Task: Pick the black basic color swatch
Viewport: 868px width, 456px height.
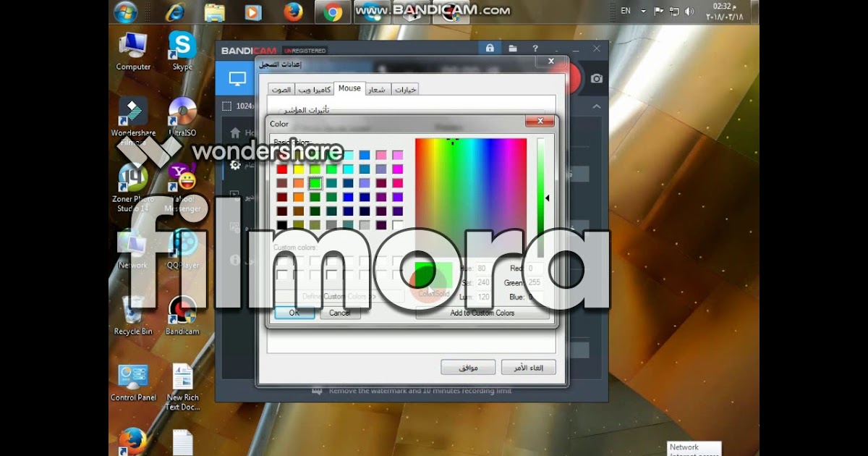Action: 282,225
